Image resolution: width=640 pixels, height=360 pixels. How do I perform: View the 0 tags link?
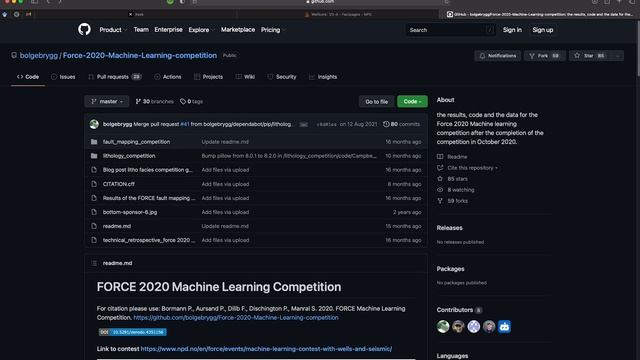pyautogui.click(x=191, y=101)
